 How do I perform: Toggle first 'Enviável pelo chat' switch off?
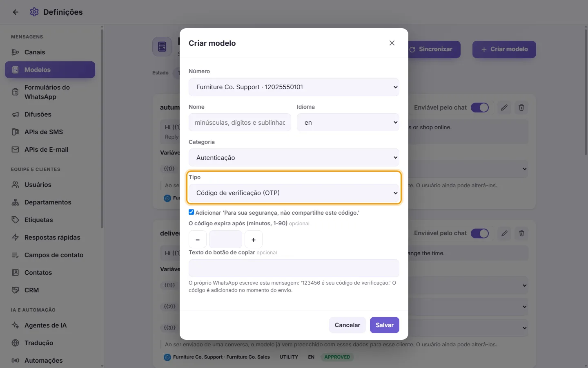[480, 108]
